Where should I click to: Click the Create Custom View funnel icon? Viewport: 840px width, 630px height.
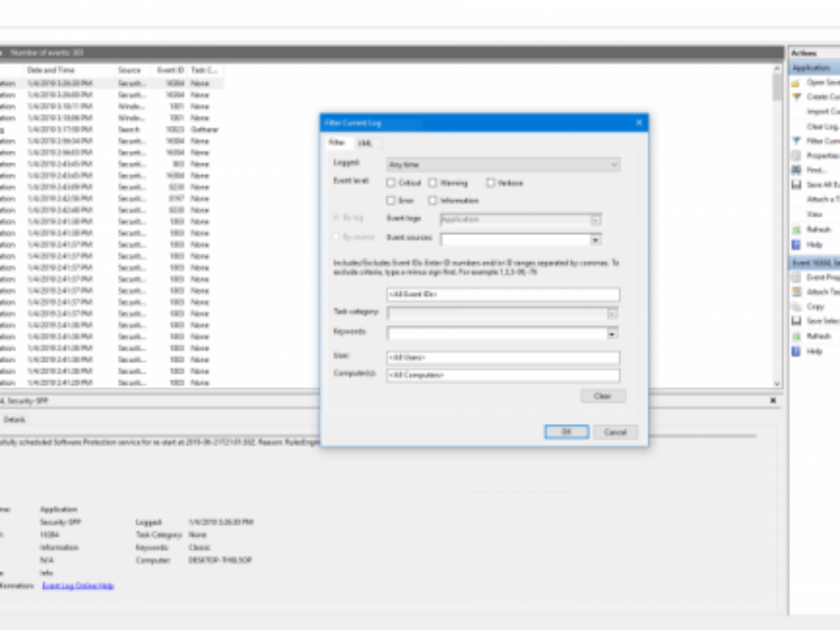pyautogui.click(x=796, y=97)
